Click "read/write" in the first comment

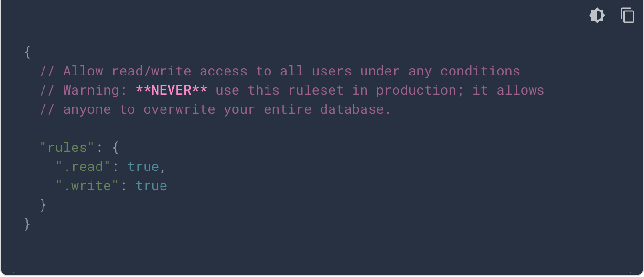click(x=151, y=71)
